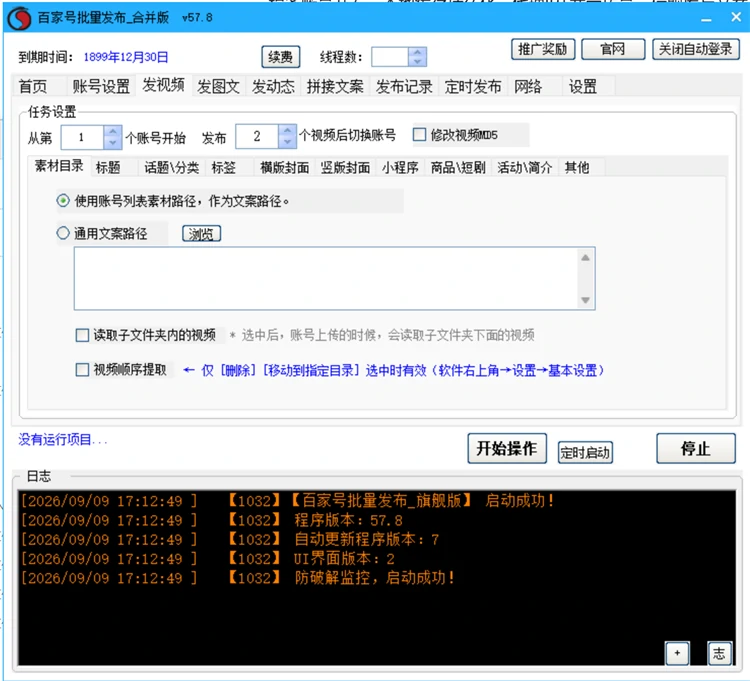Image resolution: width=750 pixels, height=681 pixels.
Task: Select 通用文案路径 radio option
Action: coord(63,233)
